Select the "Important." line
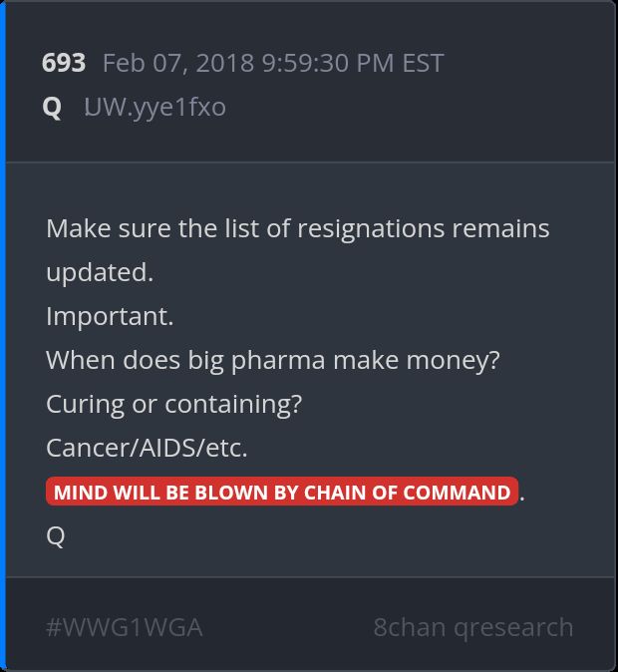This screenshot has height=672, width=618. point(110,317)
